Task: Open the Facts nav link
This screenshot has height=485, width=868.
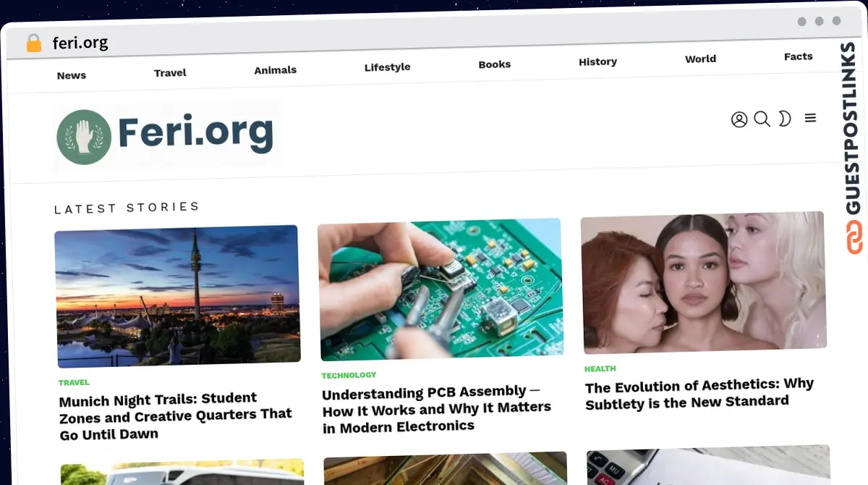Action: tap(799, 56)
